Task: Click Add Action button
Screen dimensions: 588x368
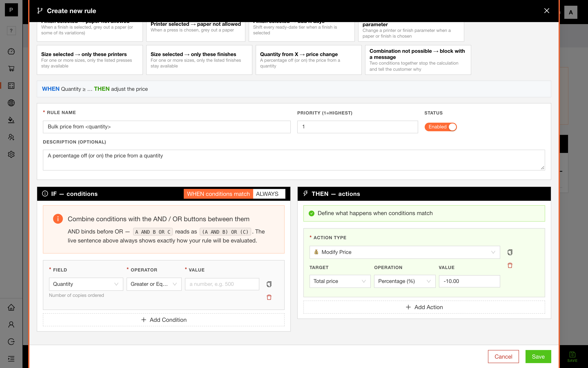Action: (x=424, y=307)
